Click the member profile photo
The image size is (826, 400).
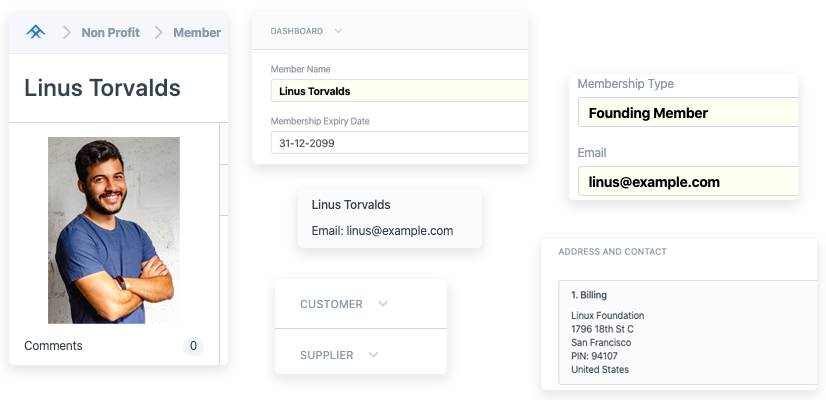point(114,230)
